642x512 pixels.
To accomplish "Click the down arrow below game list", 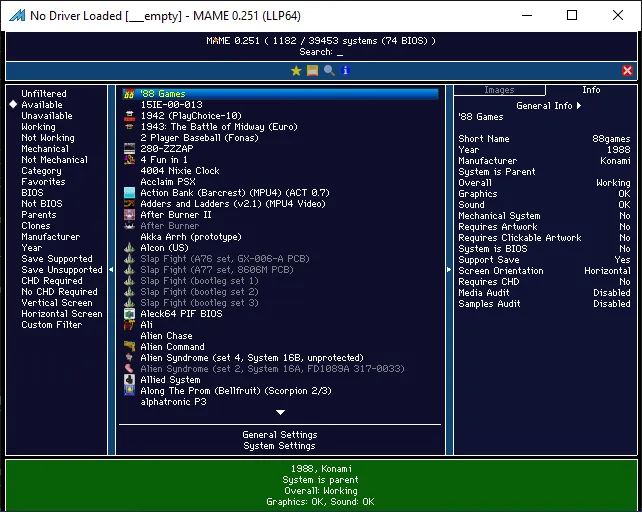I will pos(280,412).
